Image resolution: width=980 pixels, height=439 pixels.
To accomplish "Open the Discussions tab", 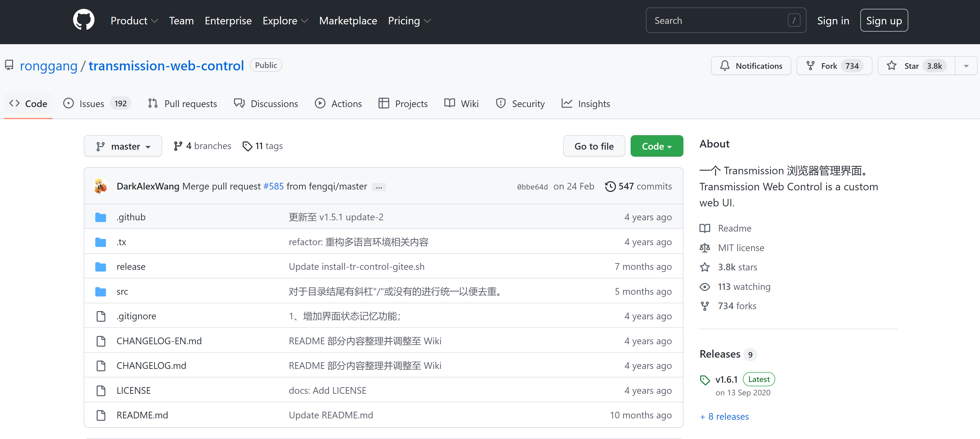I will [x=266, y=104].
